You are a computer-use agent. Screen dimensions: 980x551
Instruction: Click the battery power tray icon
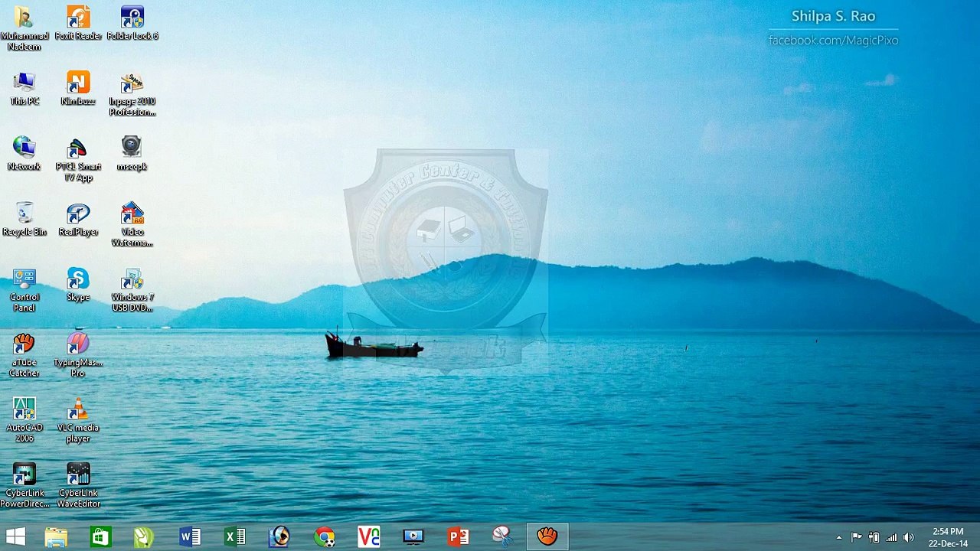[874, 537]
